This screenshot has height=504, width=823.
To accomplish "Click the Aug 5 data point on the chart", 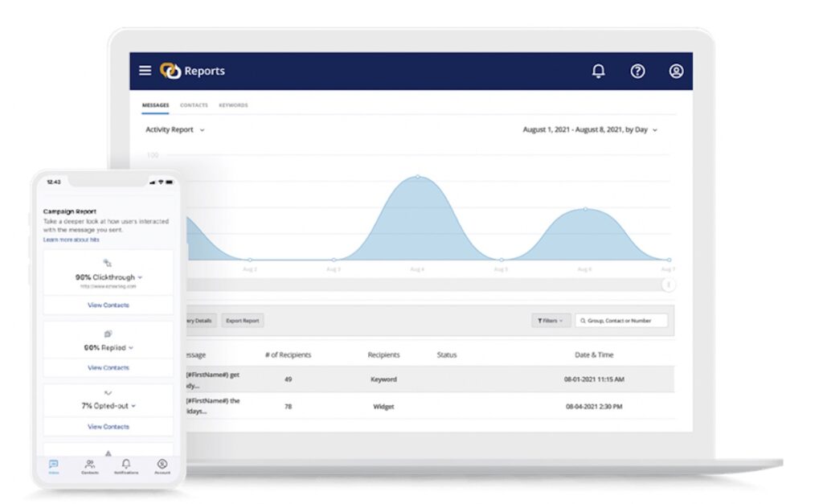I will point(502,260).
